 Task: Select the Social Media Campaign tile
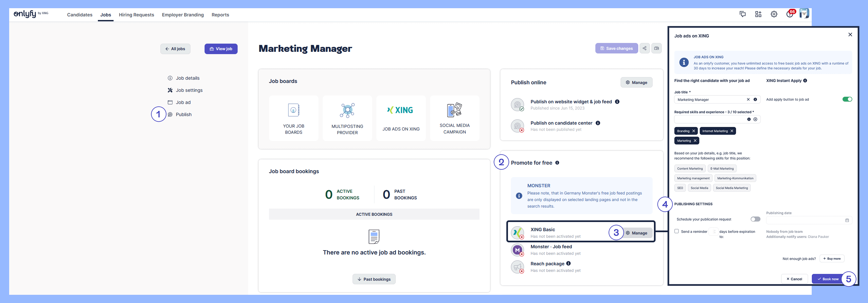454,118
